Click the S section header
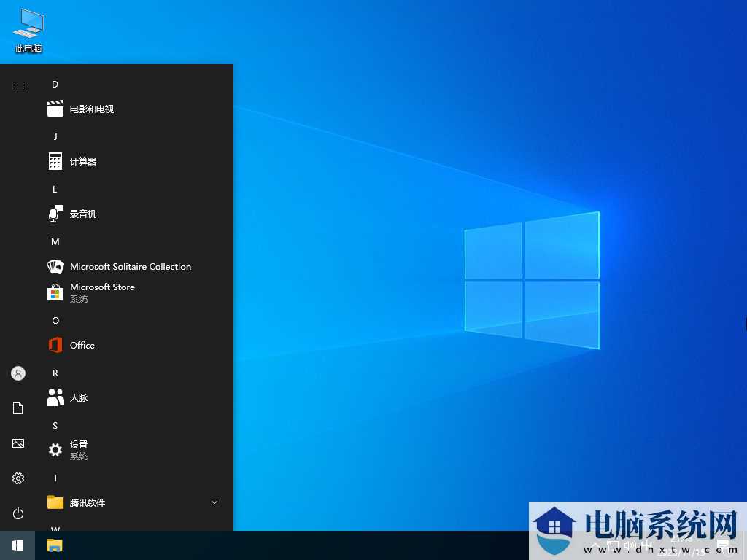The height and width of the screenshot is (560, 747). point(55,425)
